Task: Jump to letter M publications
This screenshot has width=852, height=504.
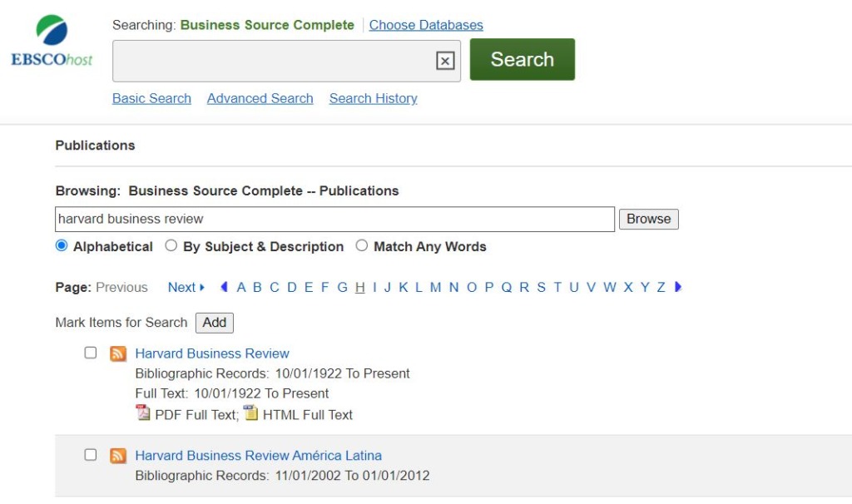Action: [x=435, y=287]
